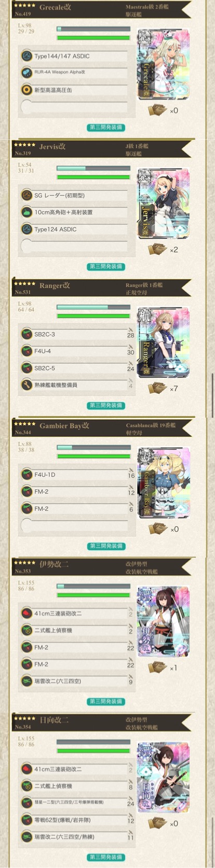
Task: Click the SG レーダー(初期型) radar icon
Action: point(27,195)
